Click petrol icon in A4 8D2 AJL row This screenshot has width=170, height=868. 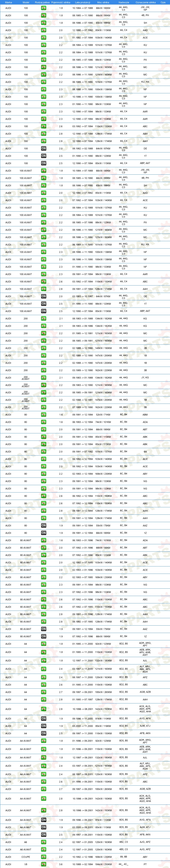[43, 660]
